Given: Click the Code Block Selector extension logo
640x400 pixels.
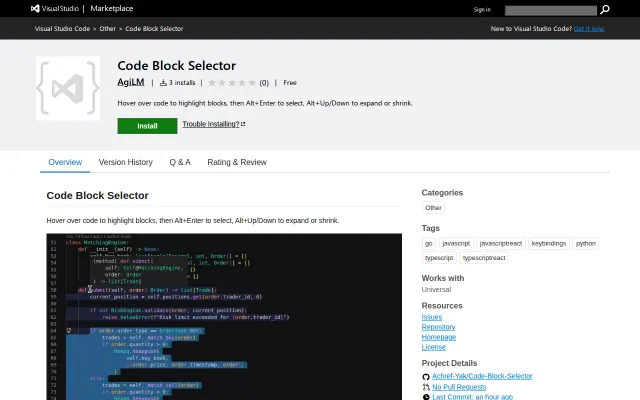Looking at the screenshot, I should (68, 89).
